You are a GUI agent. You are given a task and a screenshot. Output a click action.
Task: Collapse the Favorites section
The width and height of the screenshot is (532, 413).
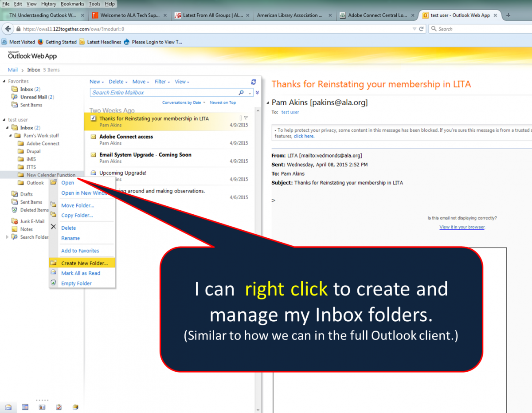click(5, 82)
